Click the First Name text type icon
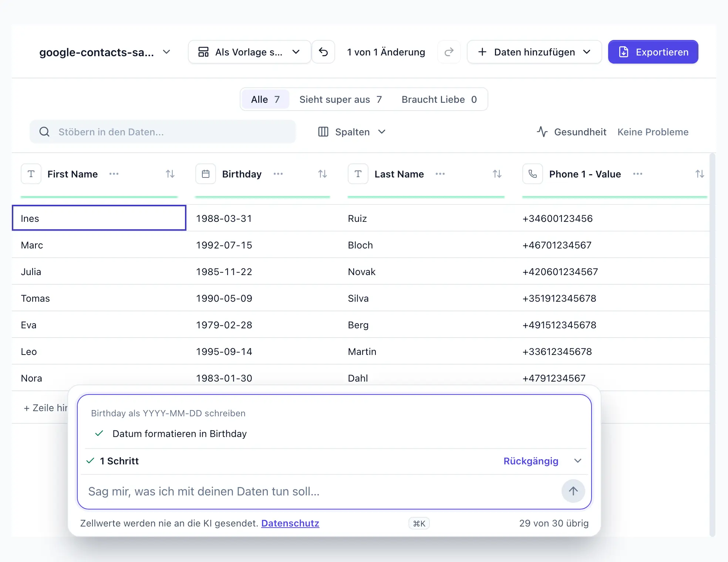 pyautogui.click(x=31, y=174)
